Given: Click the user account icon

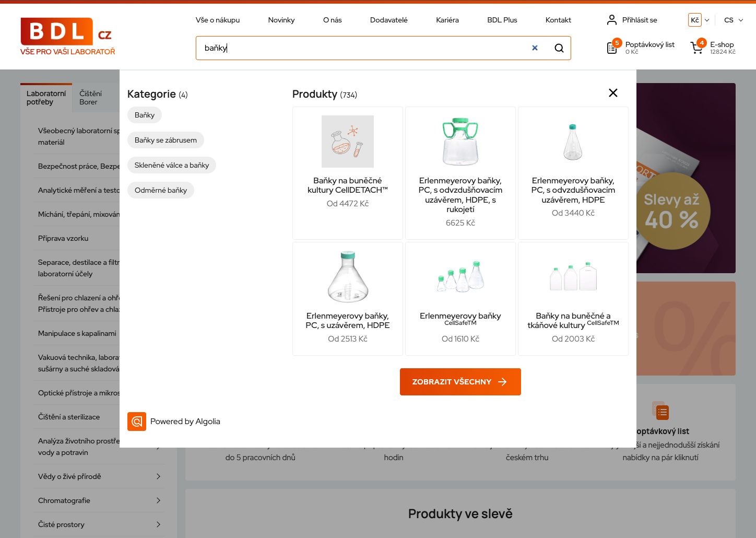Looking at the screenshot, I should click(611, 20).
